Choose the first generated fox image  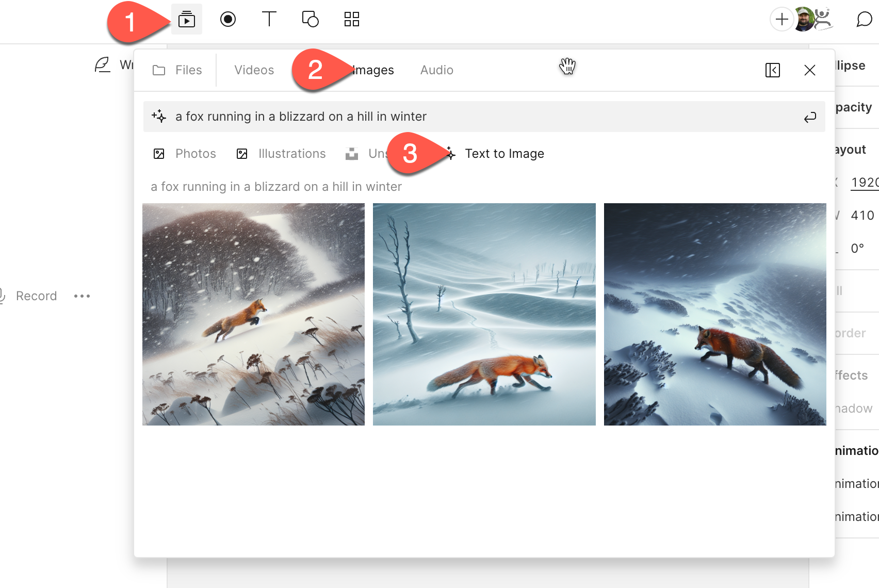(253, 314)
